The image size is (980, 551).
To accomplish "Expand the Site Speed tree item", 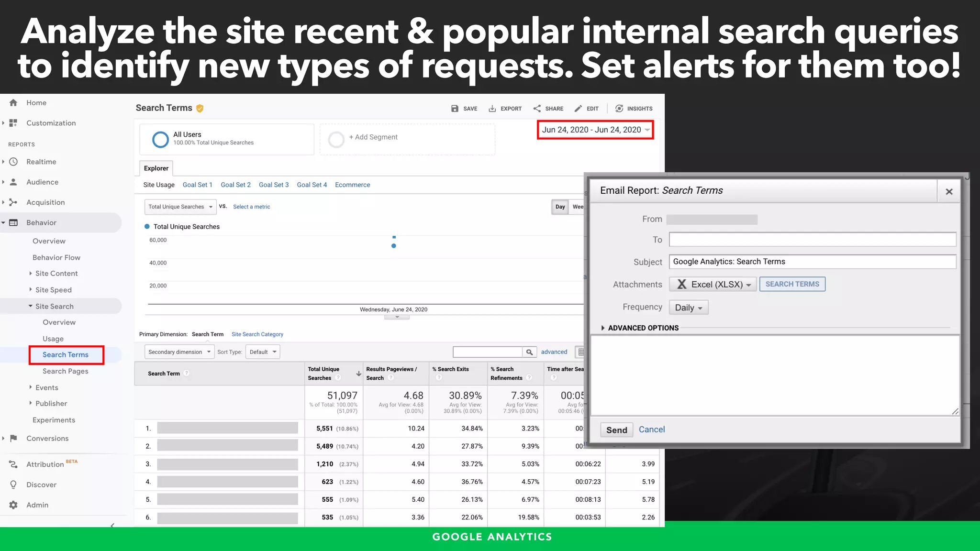I will tap(31, 290).
